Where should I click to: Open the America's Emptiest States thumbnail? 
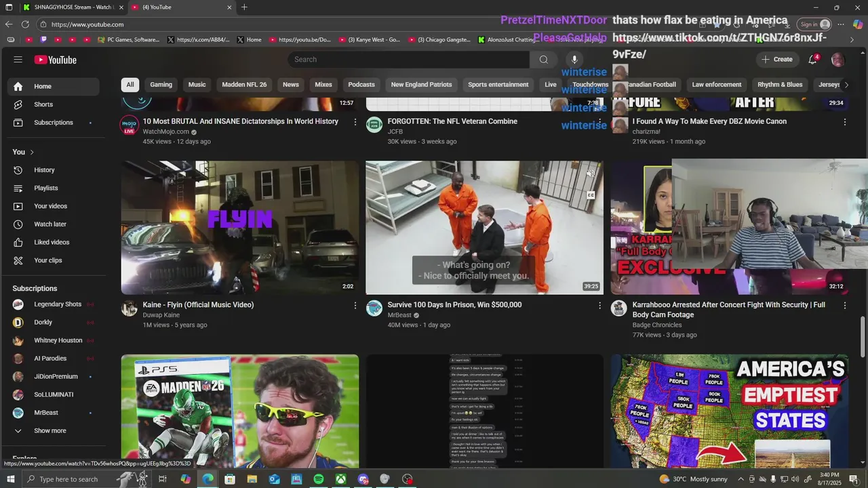[729, 411]
